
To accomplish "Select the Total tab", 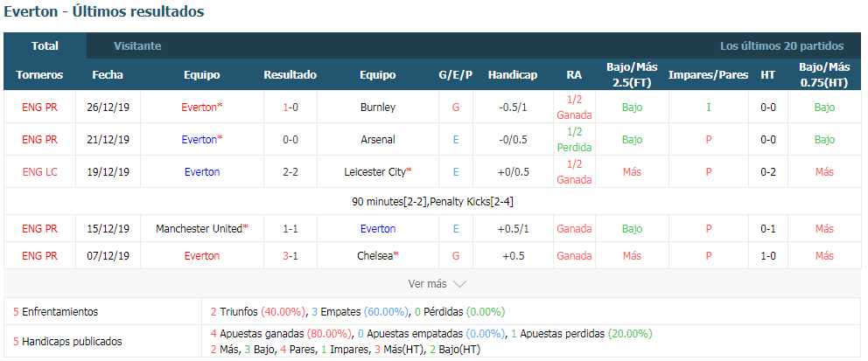I will tap(45, 45).
